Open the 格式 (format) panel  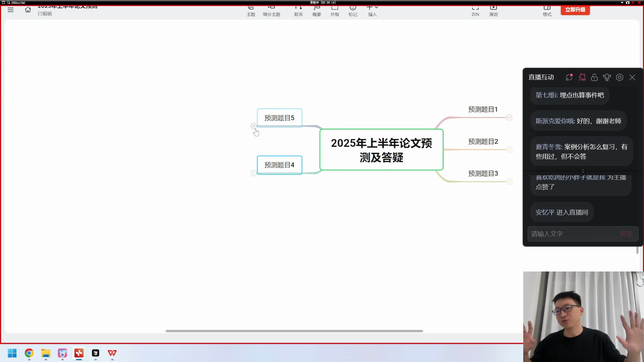coord(547,10)
